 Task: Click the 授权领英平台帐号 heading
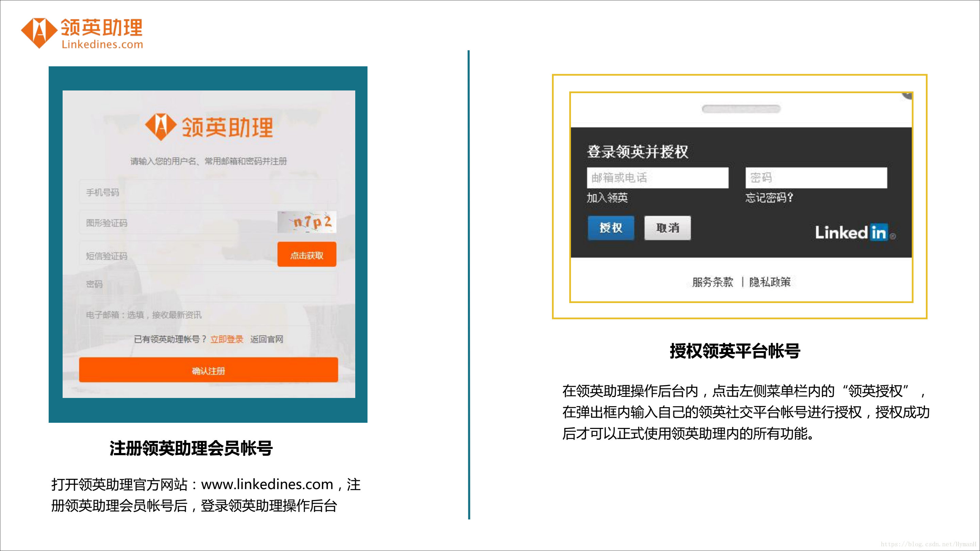735,351
